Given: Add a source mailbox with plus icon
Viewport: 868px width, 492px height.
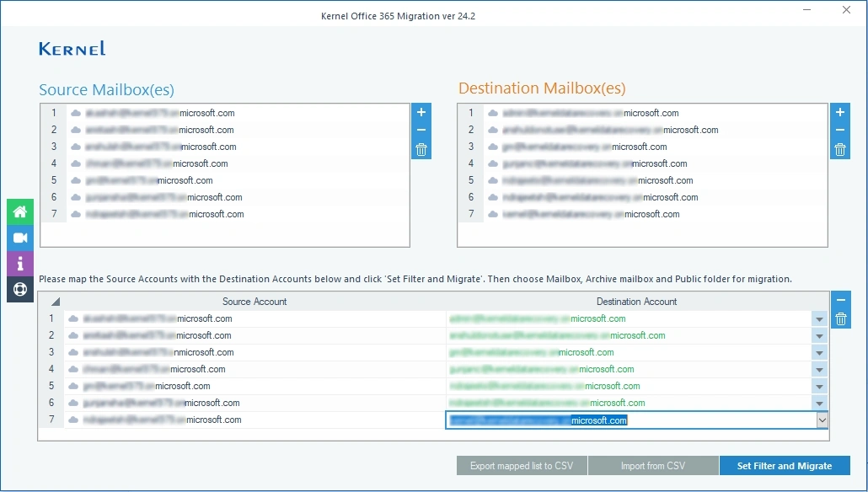Looking at the screenshot, I should 421,112.
